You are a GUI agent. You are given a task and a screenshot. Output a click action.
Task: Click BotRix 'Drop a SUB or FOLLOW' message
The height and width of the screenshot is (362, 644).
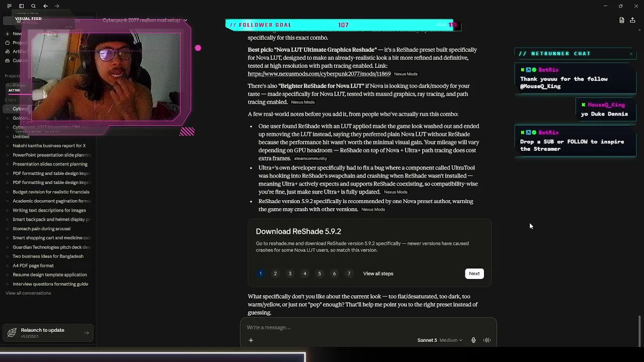(x=575, y=141)
